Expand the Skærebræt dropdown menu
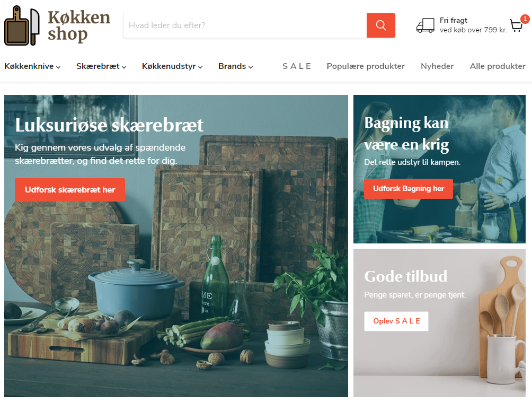Viewport: 532px width, 402px height. pos(101,66)
